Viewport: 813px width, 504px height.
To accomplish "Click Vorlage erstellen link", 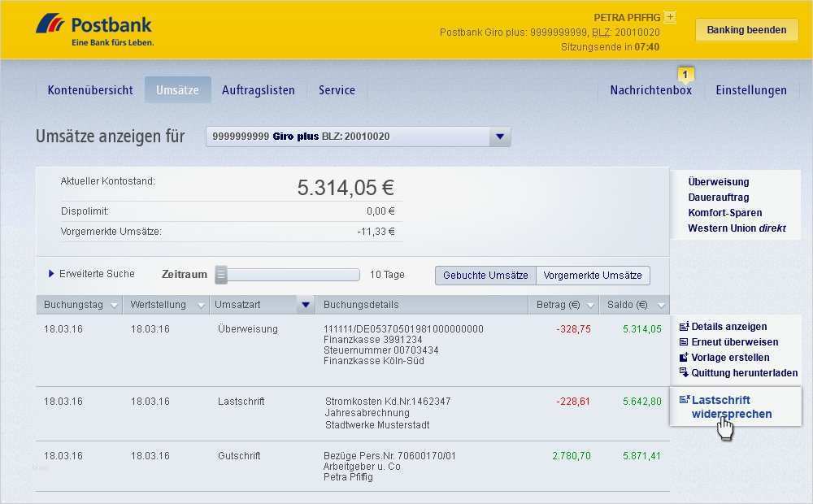I will coord(730,357).
